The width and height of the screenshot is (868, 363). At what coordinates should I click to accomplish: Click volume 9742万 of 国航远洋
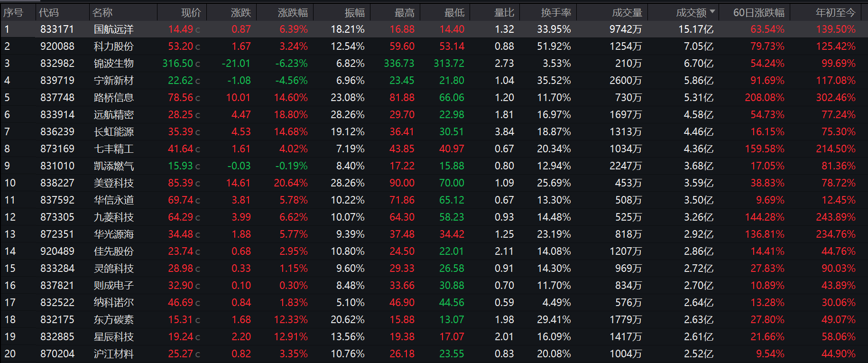626,29
